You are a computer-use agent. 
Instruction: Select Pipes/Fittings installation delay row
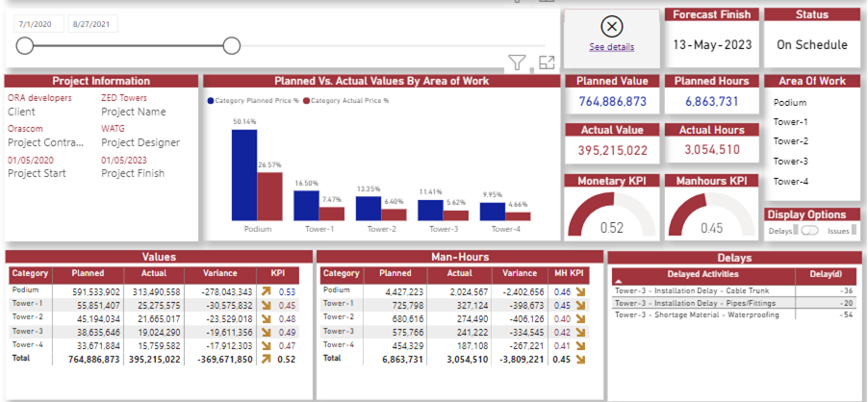(733, 303)
